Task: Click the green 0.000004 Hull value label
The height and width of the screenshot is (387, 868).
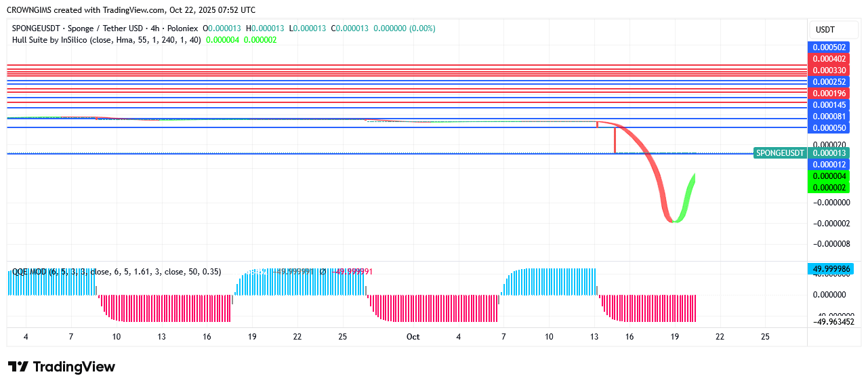Action: [x=829, y=176]
